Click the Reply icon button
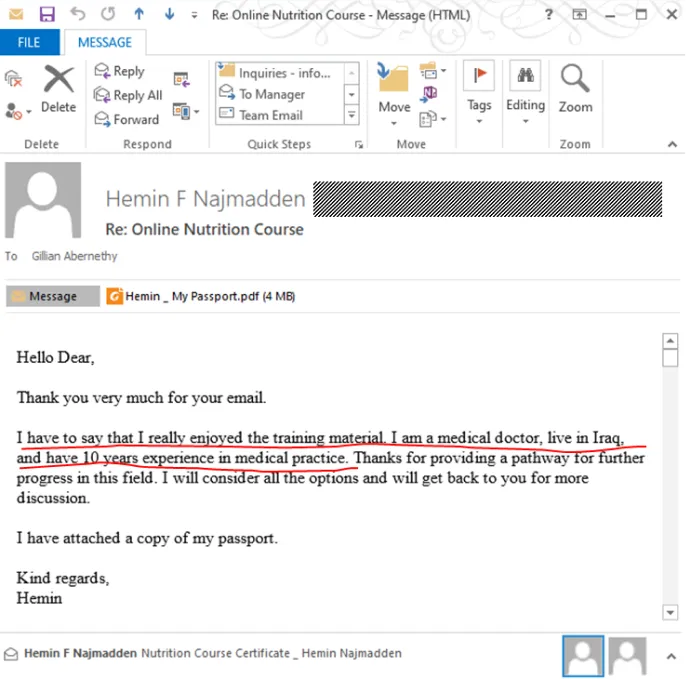The height and width of the screenshot is (680, 686). click(119, 71)
